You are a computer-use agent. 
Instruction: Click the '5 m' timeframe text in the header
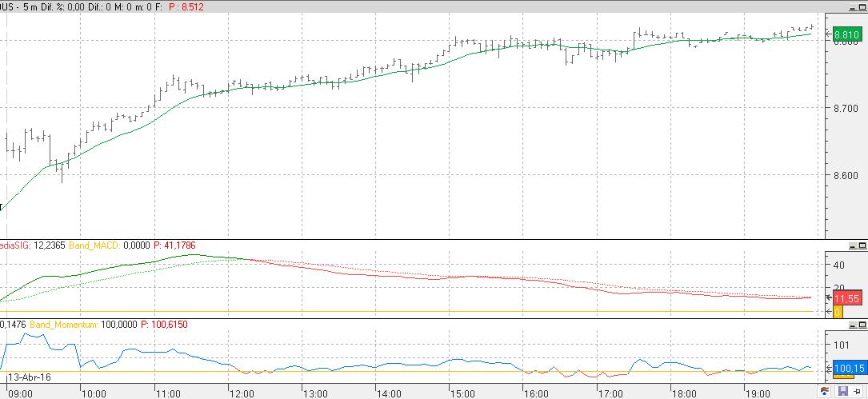click(x=32, y=6)
